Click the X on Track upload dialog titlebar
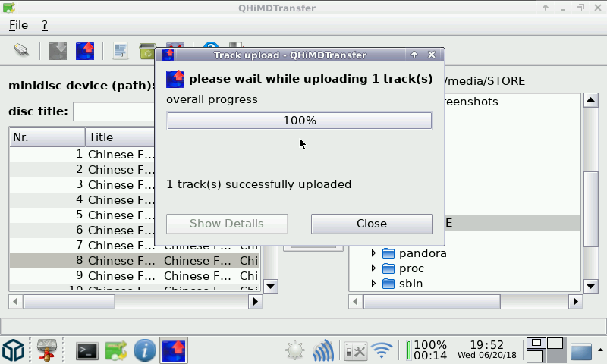The width and height of the screenshot is (607, 364). 432,55
